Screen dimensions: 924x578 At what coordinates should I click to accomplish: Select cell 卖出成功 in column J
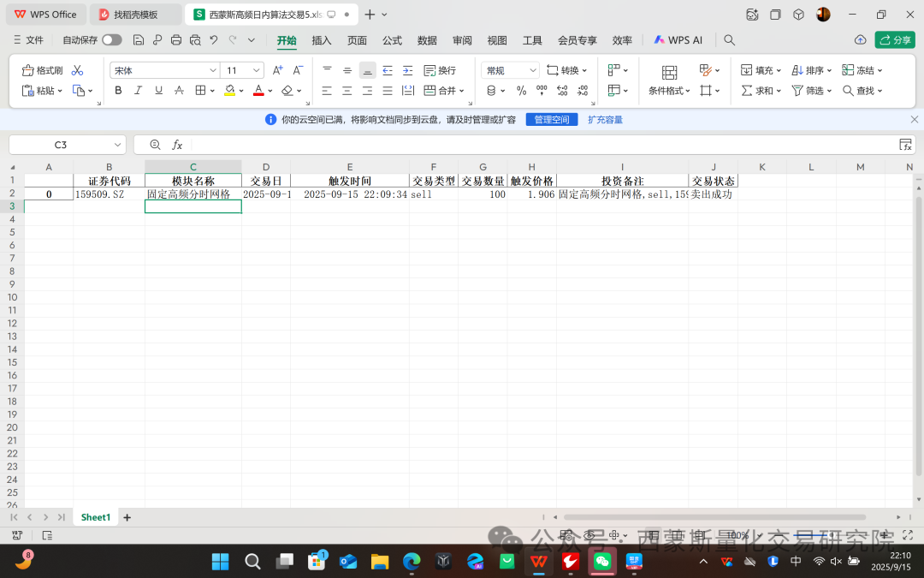[713, 194]
